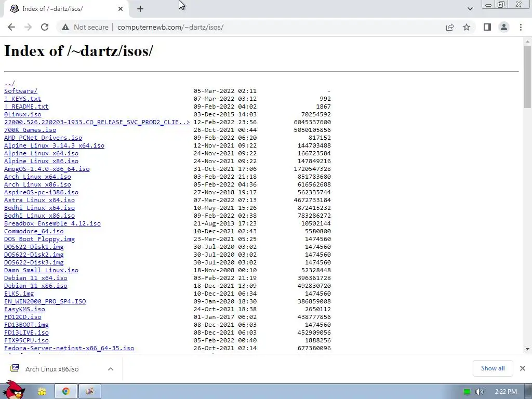
Task: Click the scrollbar up arrow
Action: click(x=527, y=42)
